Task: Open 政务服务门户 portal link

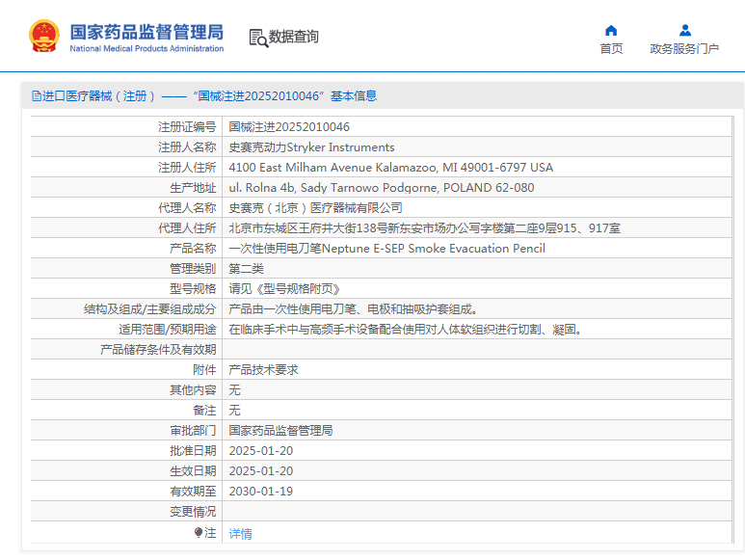Action: point(684,48)
